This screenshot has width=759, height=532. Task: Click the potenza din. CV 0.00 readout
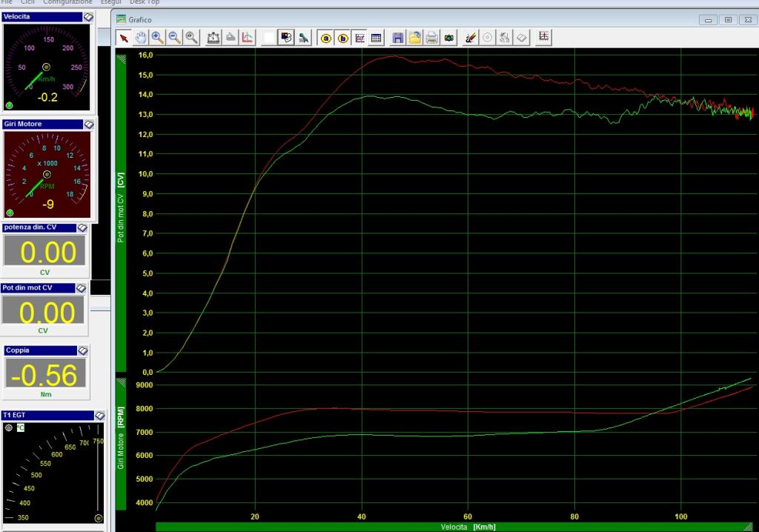(44, 250)
